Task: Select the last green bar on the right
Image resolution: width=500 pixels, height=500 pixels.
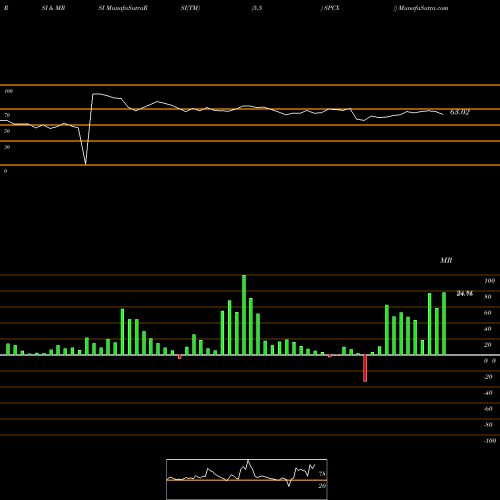Action: [x=444, y=324]
